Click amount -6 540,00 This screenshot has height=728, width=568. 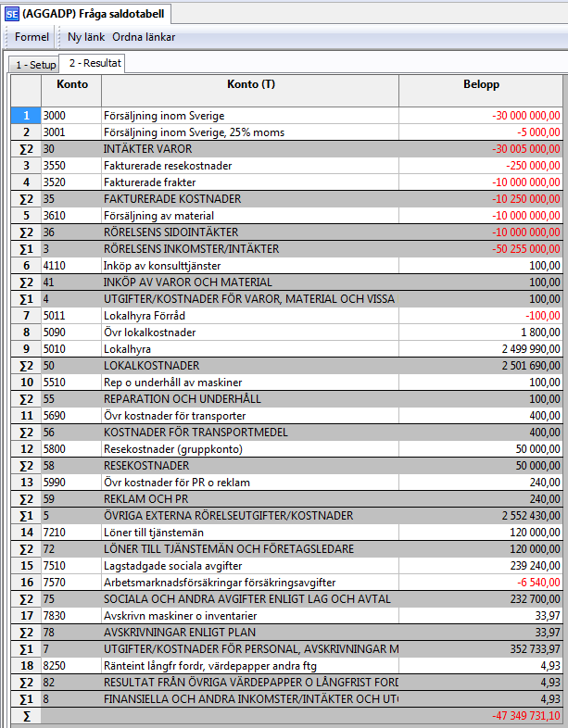tap(481, 583)
